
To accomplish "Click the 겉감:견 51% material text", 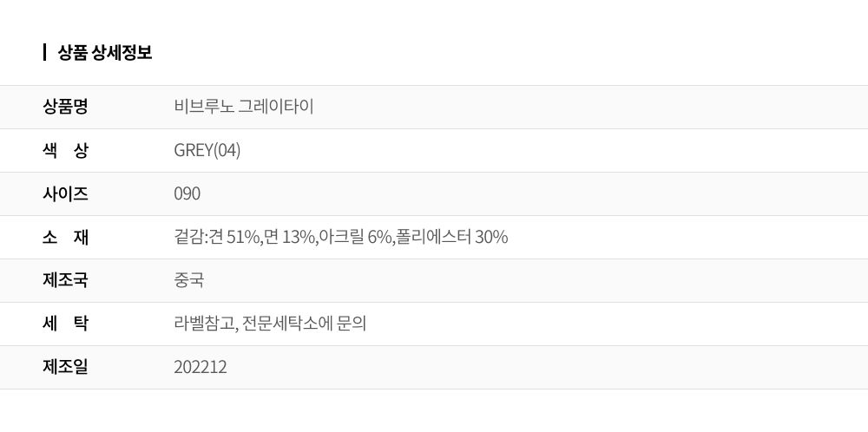I will 215,237.
